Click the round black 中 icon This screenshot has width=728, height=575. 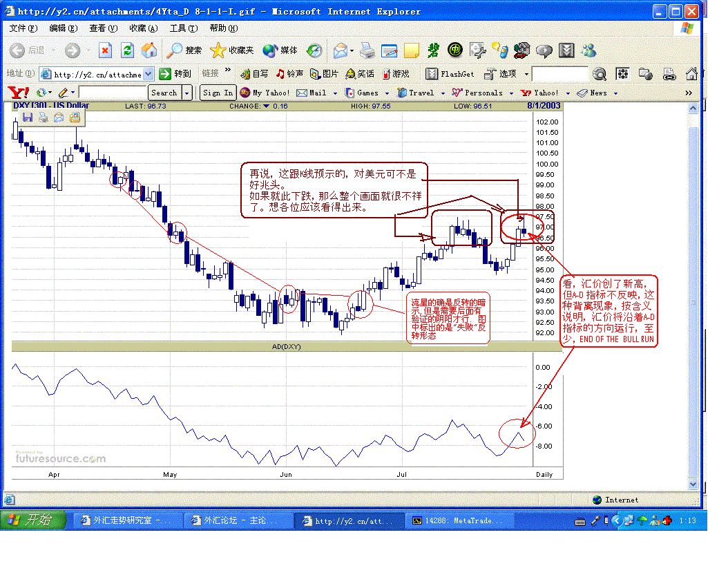[455, 50]
